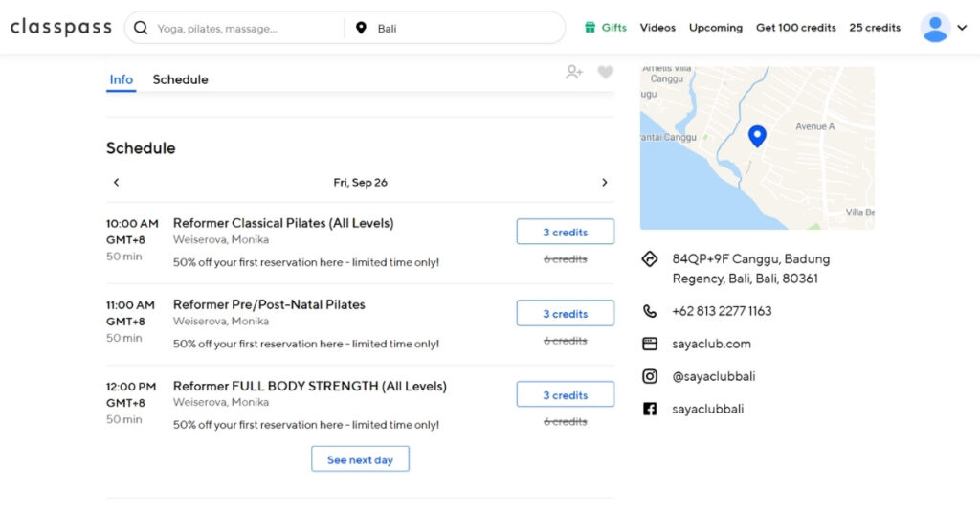Click the Instagram icon
This screenshot has width=980, height=513.
tap(650, 376)
